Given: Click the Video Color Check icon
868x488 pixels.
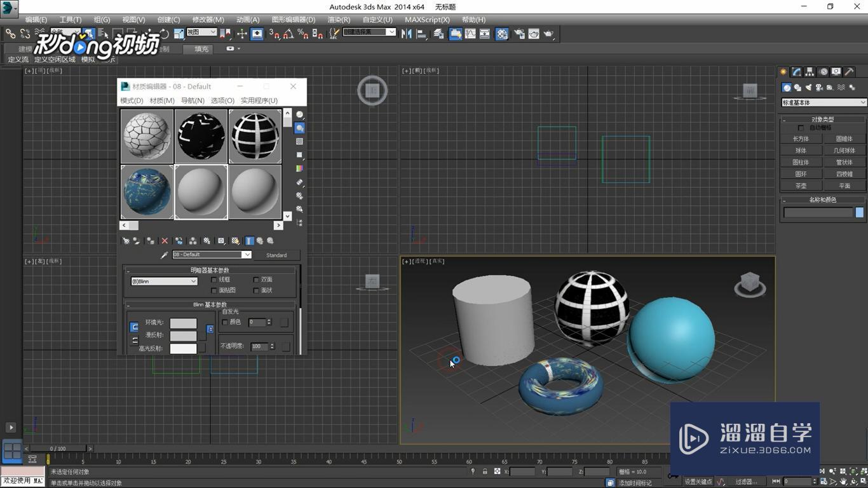Looking at the screenshot, I should tap(299, 168).
